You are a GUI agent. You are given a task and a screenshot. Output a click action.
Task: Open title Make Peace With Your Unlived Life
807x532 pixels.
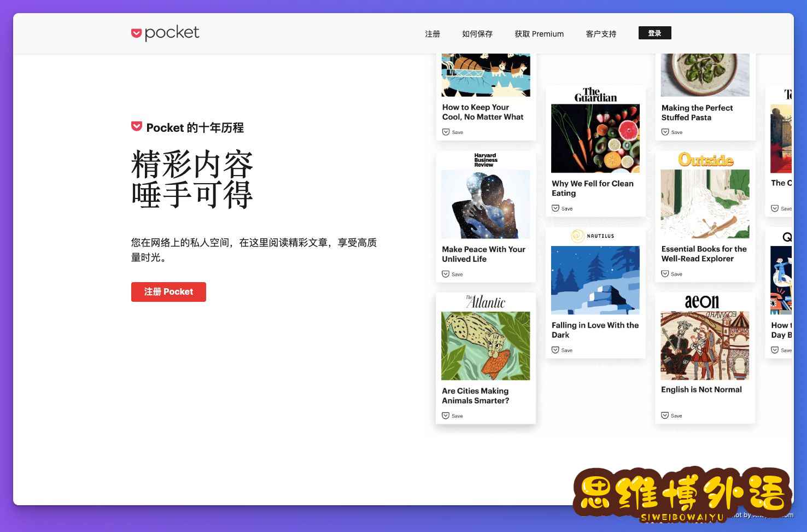484,254
